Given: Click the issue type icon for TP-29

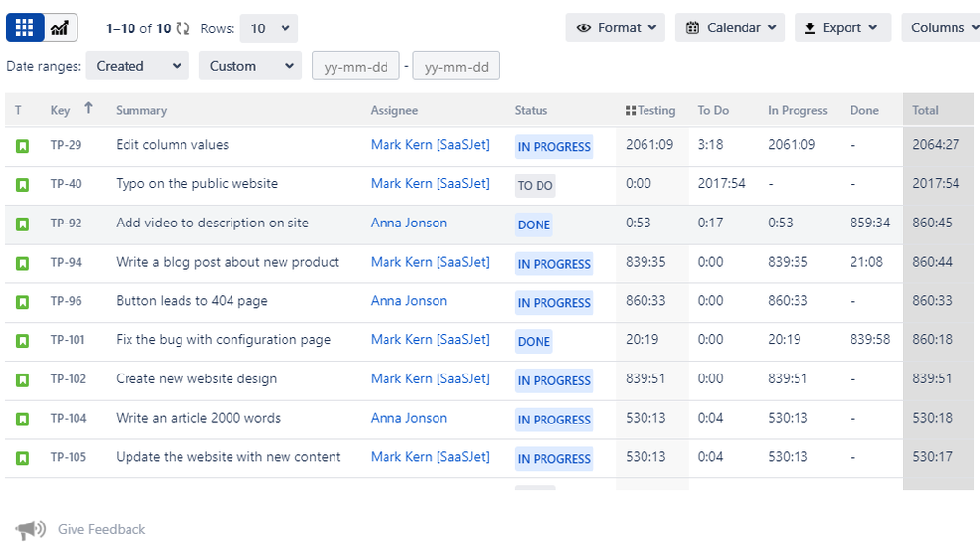Looking at the screenshot, I should (23, 146).
